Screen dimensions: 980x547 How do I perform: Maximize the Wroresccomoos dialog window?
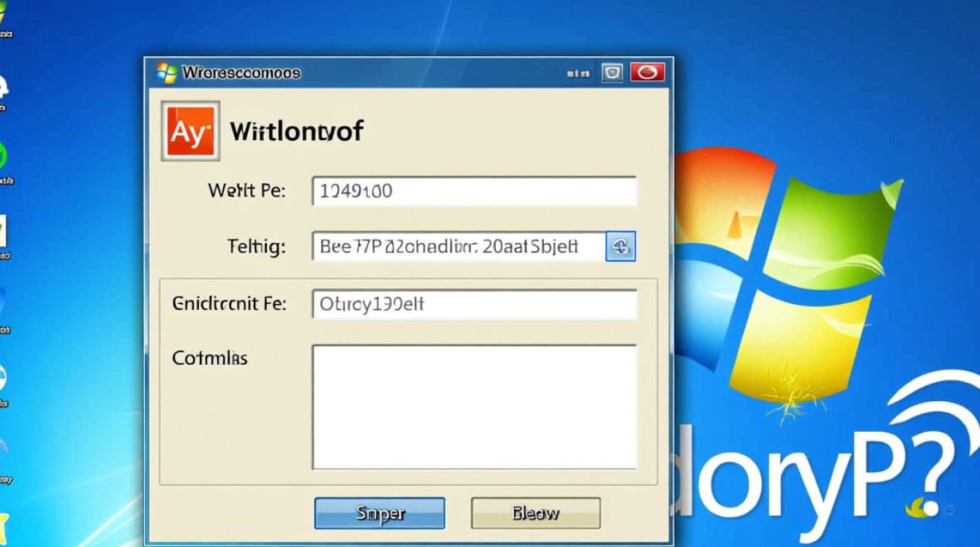(x=612, y=72)
